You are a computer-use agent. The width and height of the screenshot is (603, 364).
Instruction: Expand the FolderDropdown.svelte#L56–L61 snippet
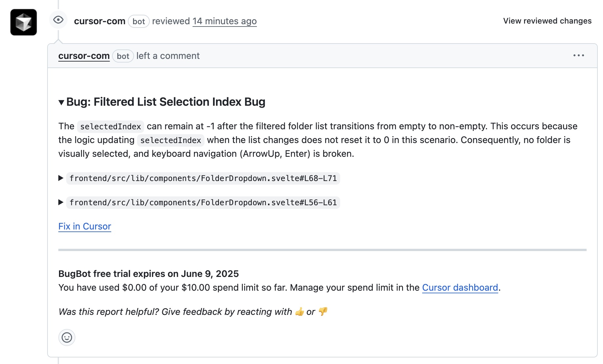click(61, 202)
